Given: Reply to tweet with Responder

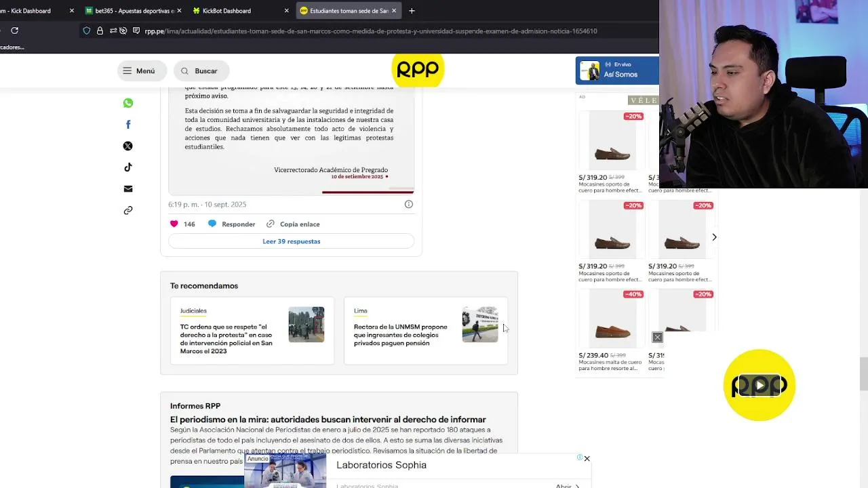Looking at the screenshot, I should click(232, 224).
